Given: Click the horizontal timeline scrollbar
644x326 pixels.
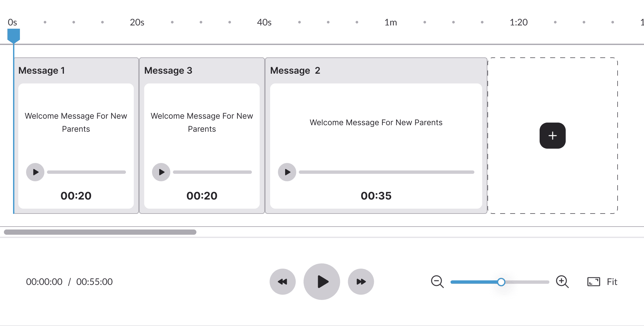Looking at the screenshot, I should [x=100, y=232].
